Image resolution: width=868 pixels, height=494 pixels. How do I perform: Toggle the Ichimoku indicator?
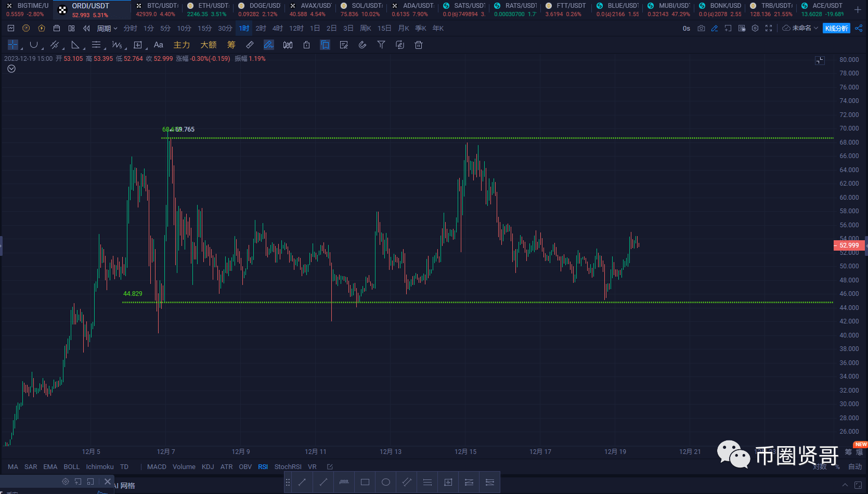click(100, 466)
